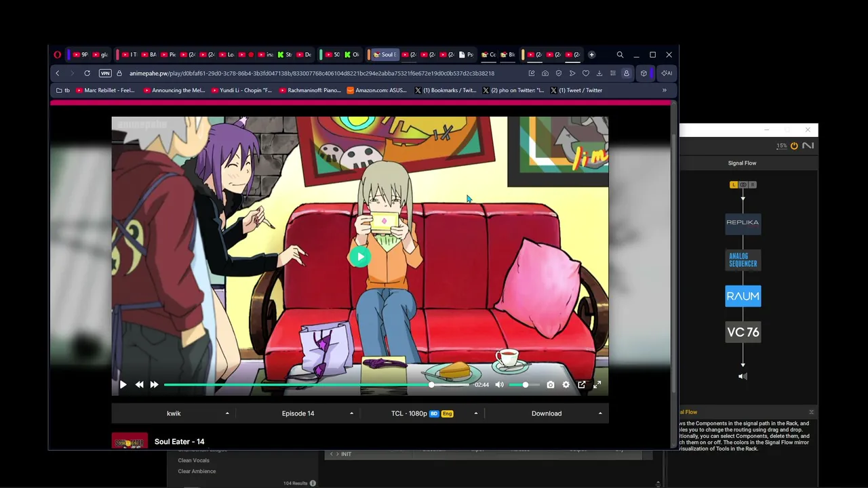Reload the animepahe page
This screenshot has width=868, height=488.
pyautogui.click(x=87, y=73)
